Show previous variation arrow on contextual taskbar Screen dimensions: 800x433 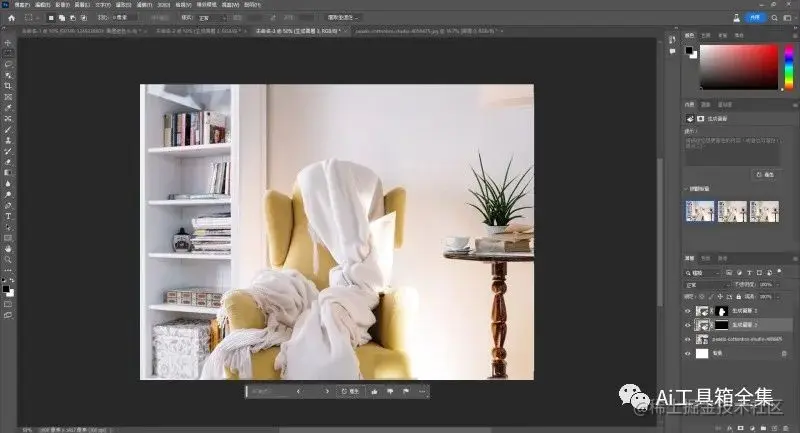[x=298, y=391]
